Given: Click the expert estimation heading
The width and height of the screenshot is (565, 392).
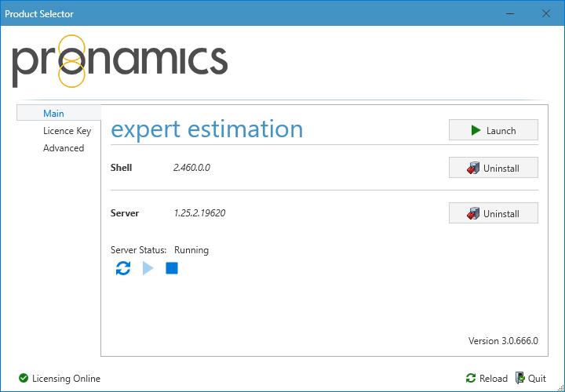Looking at the screenshot, I should [x=207, y=129].
